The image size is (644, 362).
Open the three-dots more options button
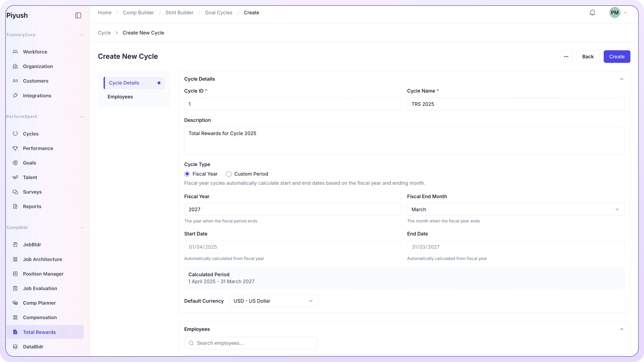pos(566,56)
